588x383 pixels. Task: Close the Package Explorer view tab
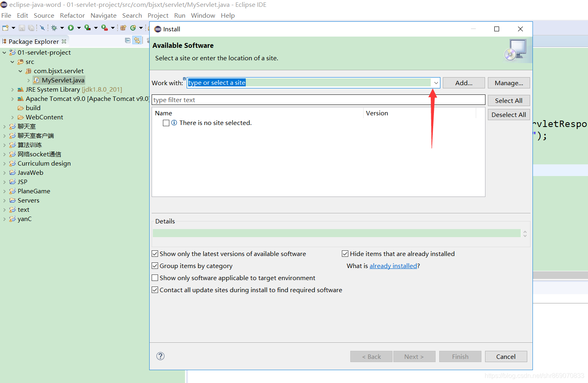(64, 41)
